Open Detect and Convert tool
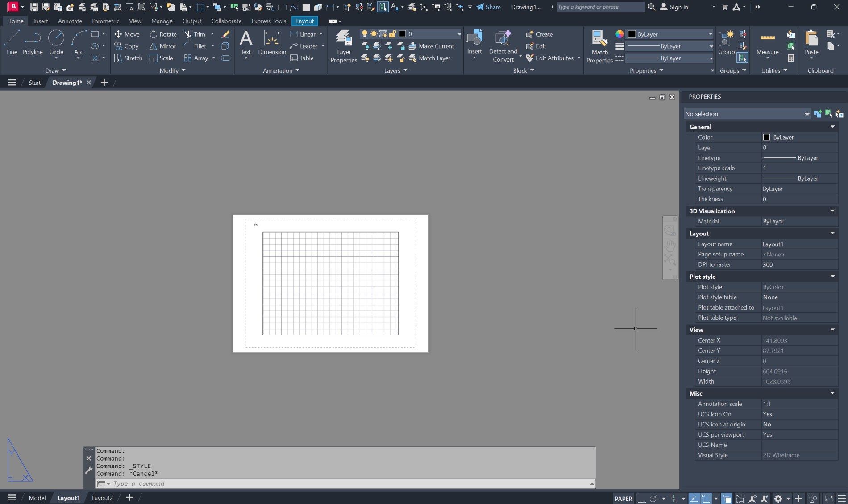 pos(503,46)
